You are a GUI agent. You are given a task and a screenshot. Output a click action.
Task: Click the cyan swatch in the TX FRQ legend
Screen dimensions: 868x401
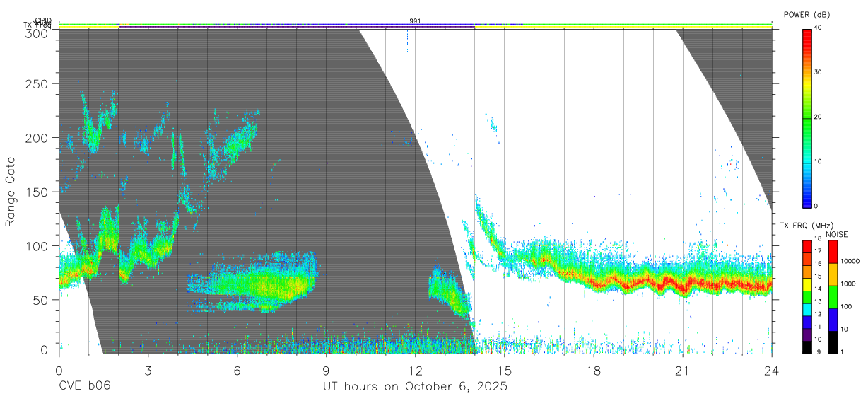(807, 308)
